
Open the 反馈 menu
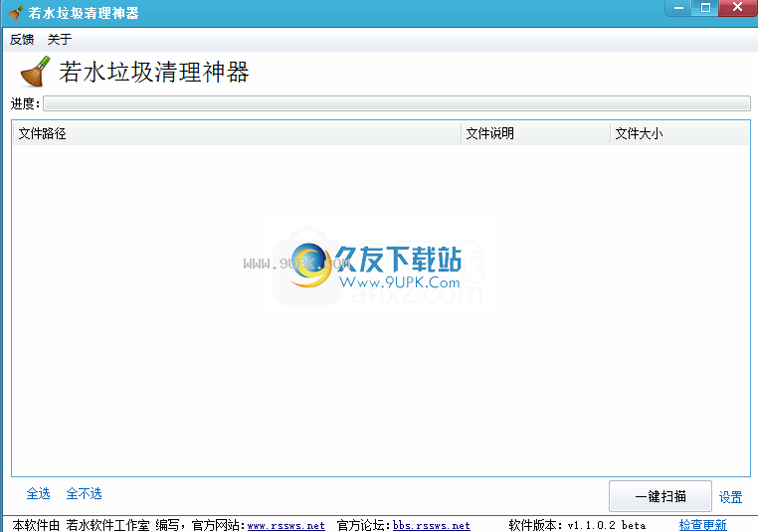pos(22,39)
